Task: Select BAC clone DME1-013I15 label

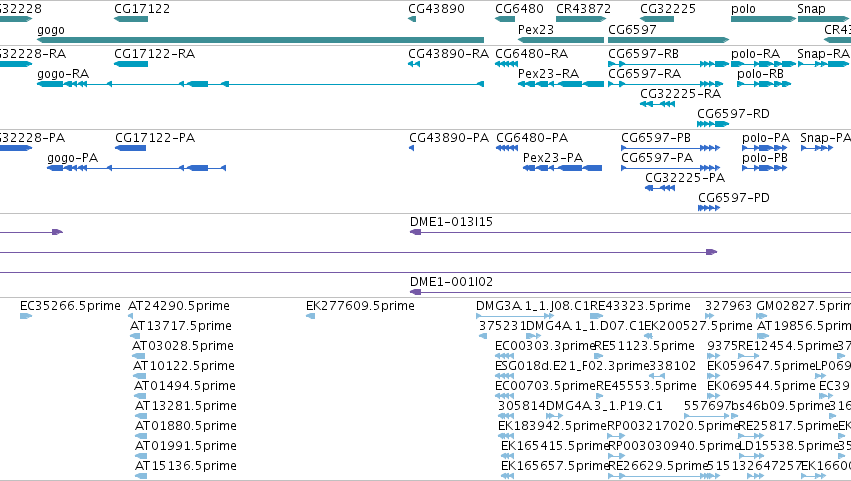Action: pyautogui.click(x=451, y=222)
